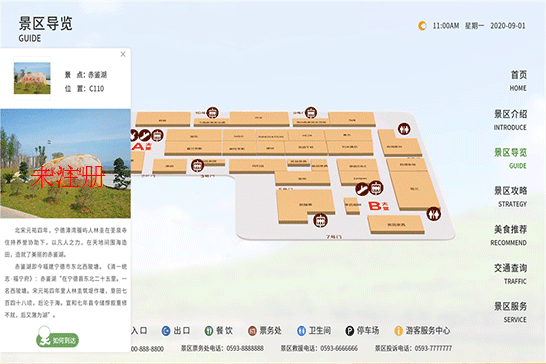Viewport: 546px width, 364px height.
Task: Tap the green 如何到达 directions button
Action: 58,340
